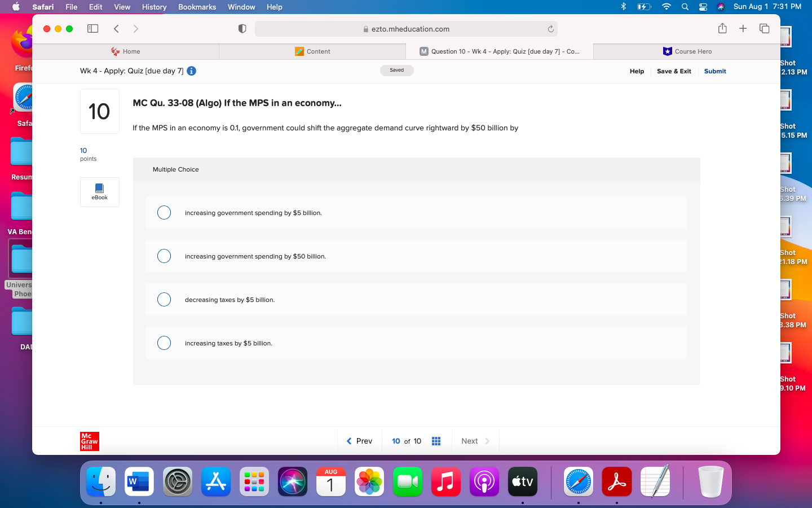The width and height of the screenshot is (812, 508).
Task: Select answer decreasing taxes by $5 billion
Action: point(164,299)
